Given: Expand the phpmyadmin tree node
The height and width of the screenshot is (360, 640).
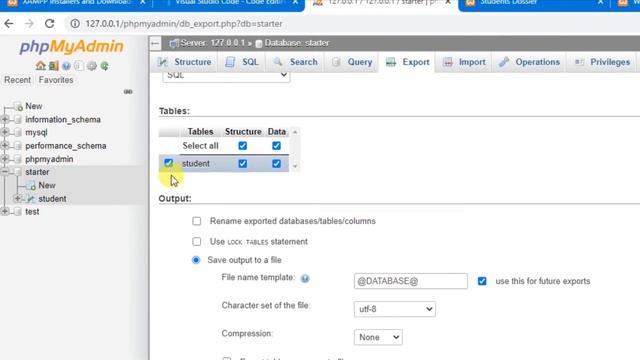Looking at the screenshot, I should pyautogui.click(x=5, y=159).
